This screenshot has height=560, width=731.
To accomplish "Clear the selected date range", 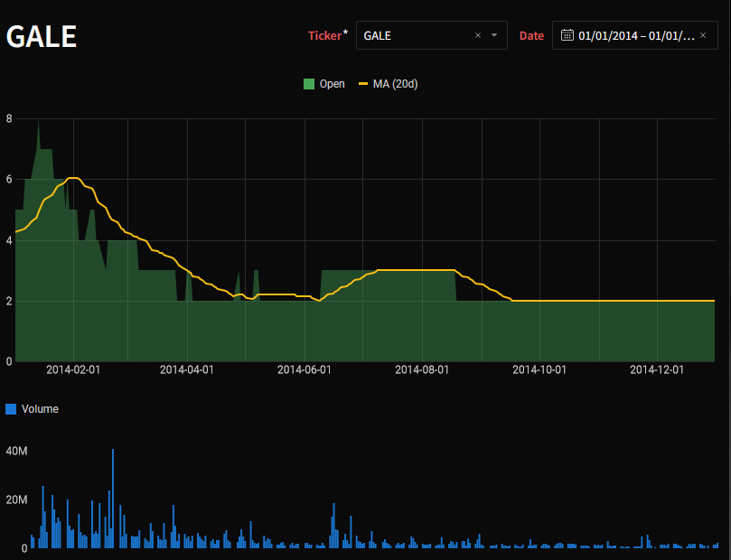I will pyautogui.click(x=703, y=36).
